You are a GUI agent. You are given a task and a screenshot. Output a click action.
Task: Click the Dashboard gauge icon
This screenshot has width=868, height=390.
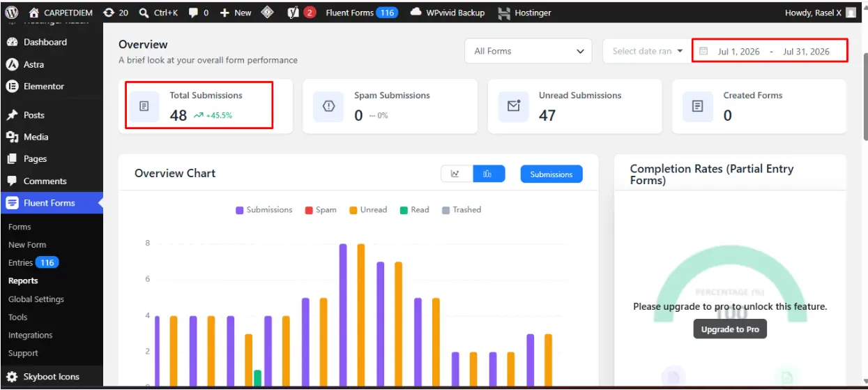12,42
